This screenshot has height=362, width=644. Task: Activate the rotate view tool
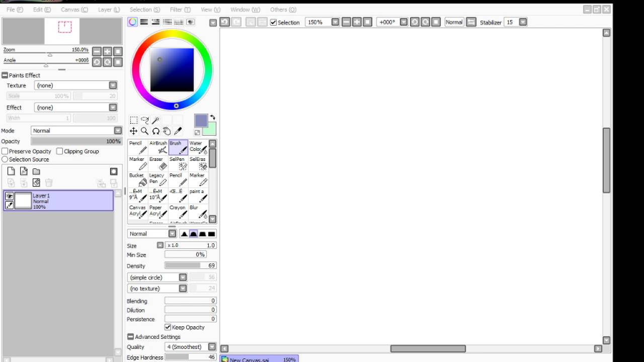155,131
